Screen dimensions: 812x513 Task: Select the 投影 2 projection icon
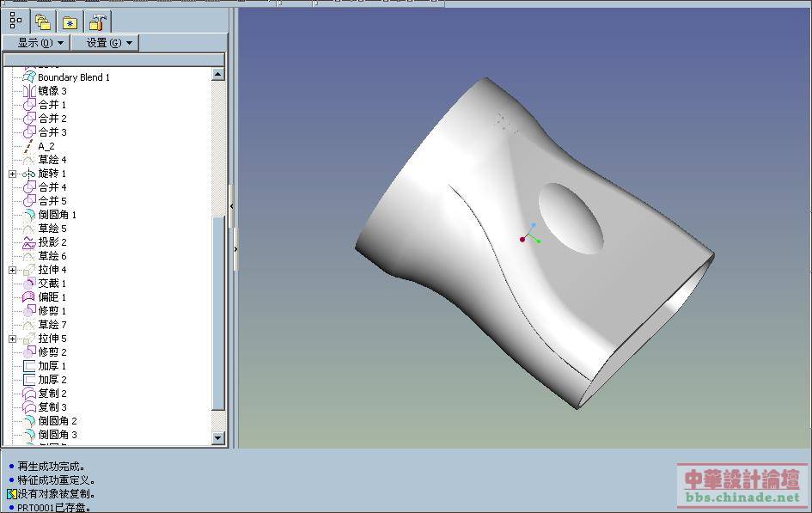(x=29, y=242)
